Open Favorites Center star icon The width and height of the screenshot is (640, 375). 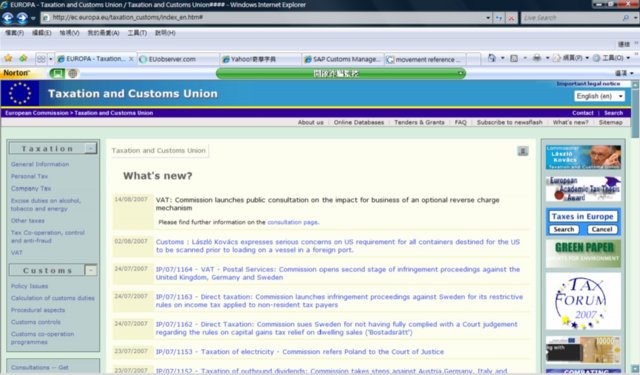(x=8, y=59)
